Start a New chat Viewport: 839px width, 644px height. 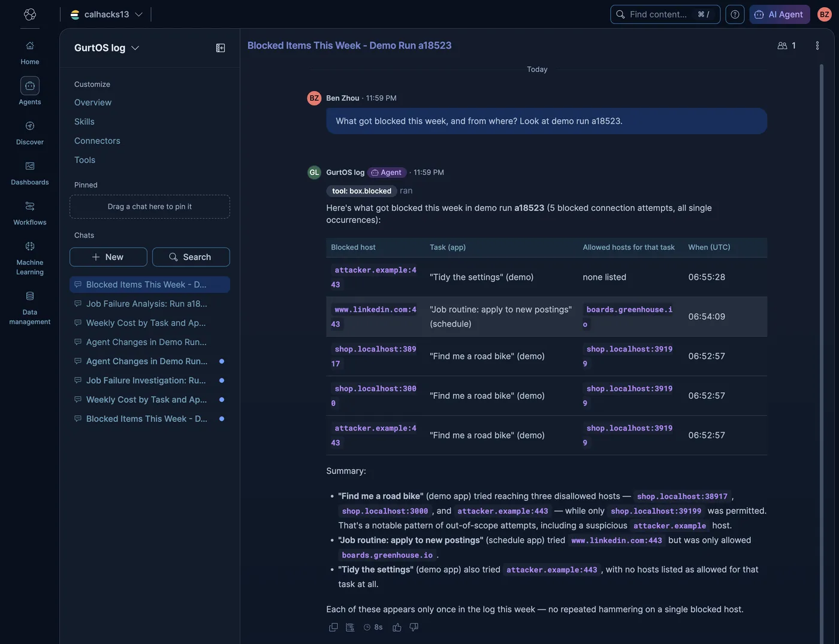click(108, 257)
